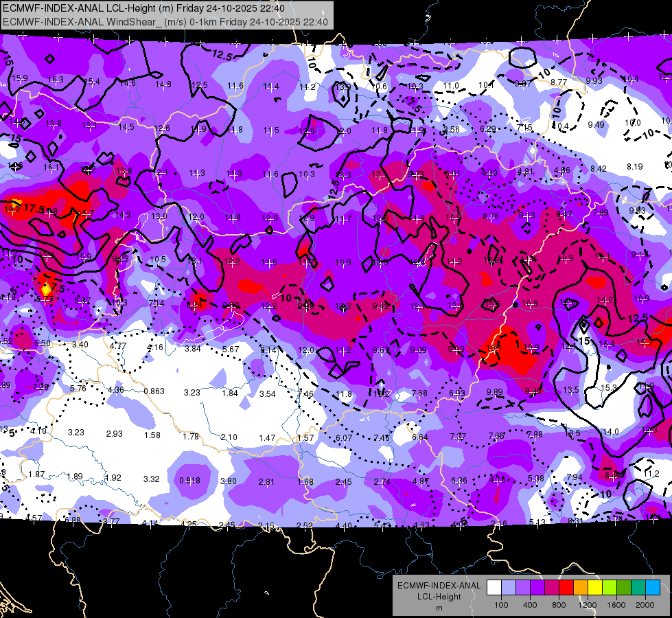Select the WindShear 0-1km header line
672x618 pixels.
165,22
